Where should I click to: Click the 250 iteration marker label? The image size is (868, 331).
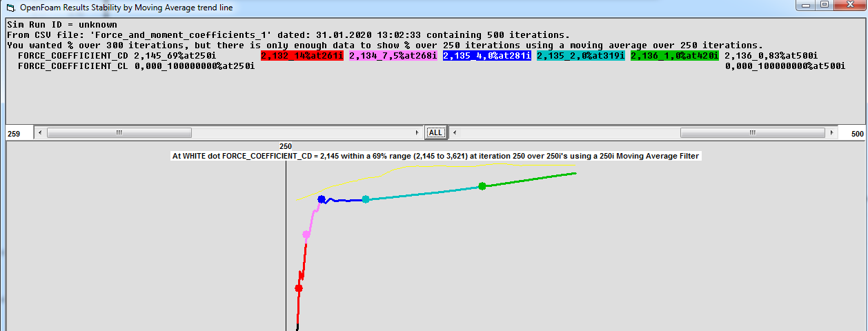coord(286,146)
